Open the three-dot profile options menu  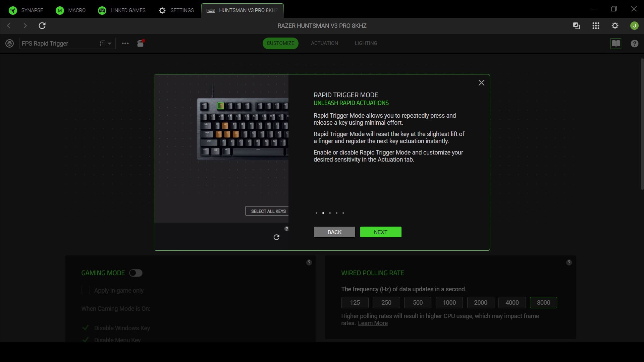coord(125,43)
